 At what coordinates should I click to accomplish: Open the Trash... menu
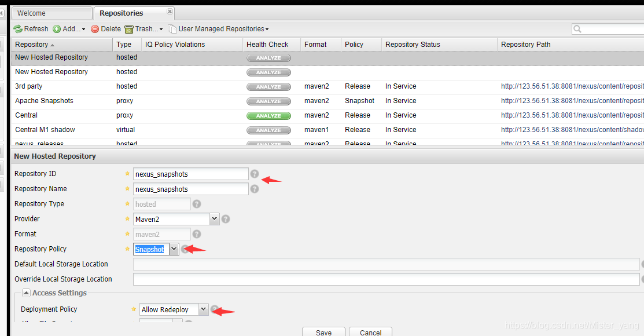(143, 29)
